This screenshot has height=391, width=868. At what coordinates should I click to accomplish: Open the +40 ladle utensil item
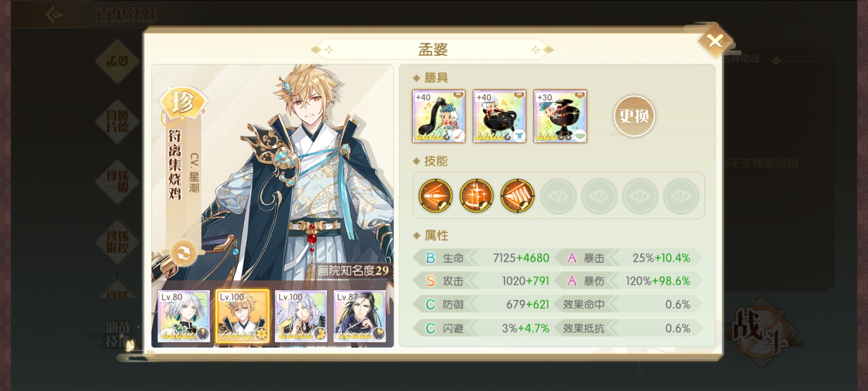[439, 116]
